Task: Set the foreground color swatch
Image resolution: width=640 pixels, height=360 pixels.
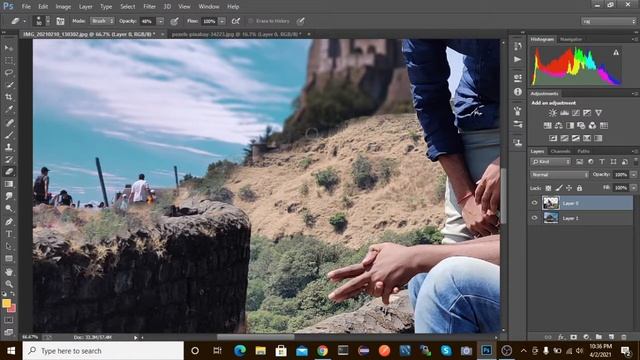Action: tap(6, 303)
